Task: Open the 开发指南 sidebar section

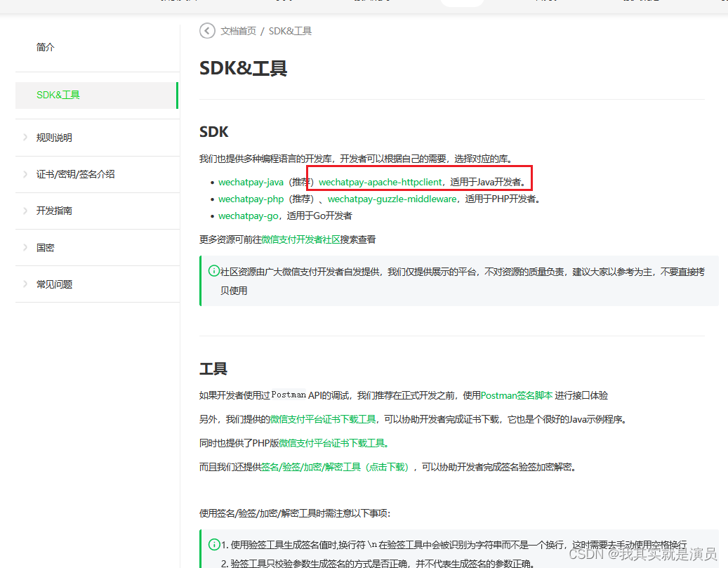Action: [54, 211]
